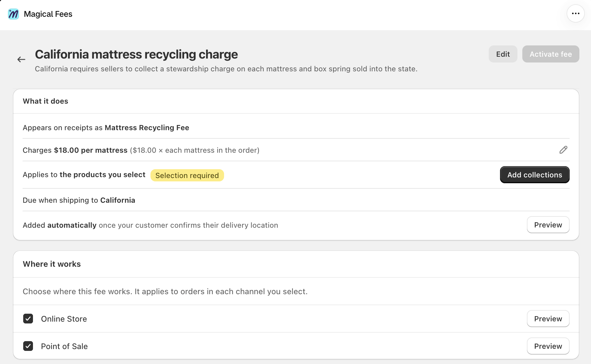Click the Where it works section heading
The height and width of the screenshot is (364, 591).
[x=52, y=264]
